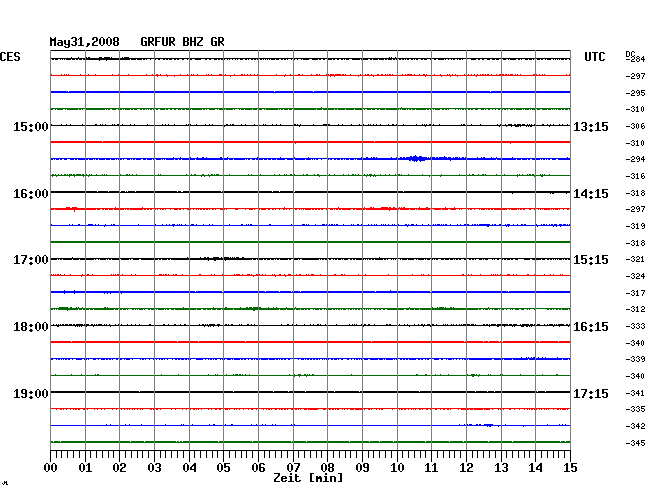
Task: Select minute label 06 on time axis
Action: point(258,468)
